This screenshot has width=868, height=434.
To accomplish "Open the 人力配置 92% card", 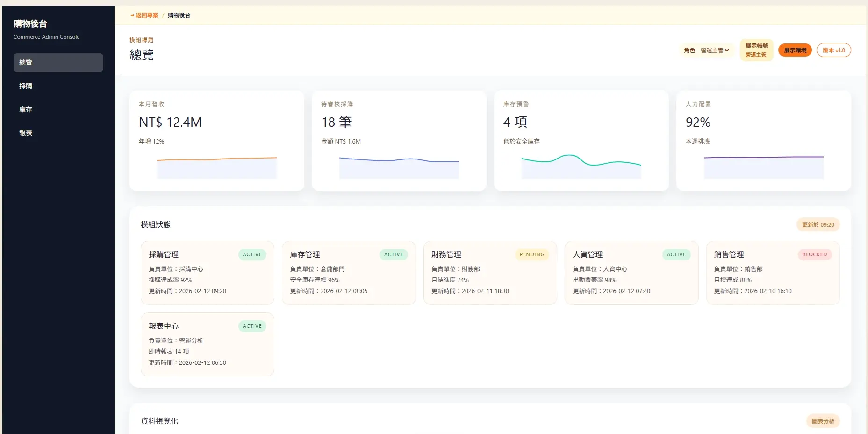I will [764, 141].
